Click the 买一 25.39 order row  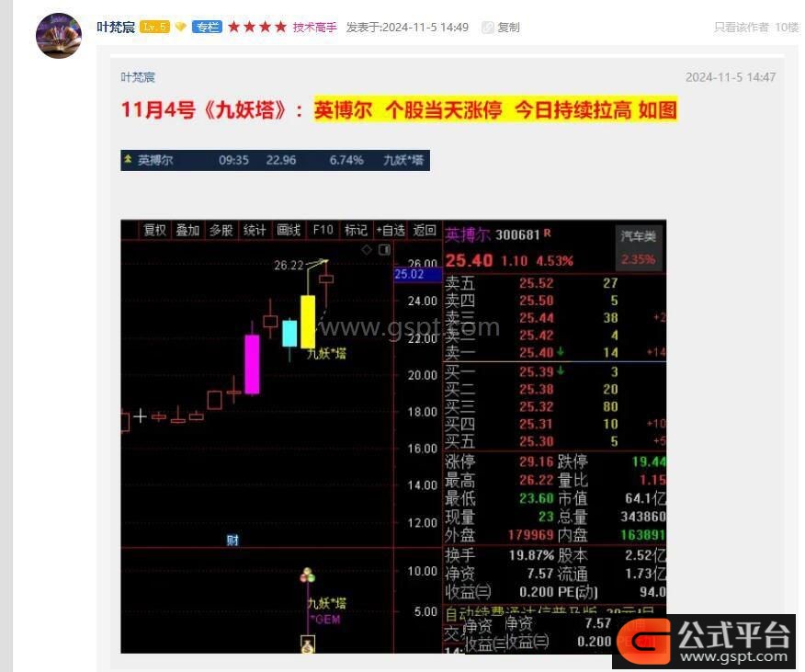[555, 371]
